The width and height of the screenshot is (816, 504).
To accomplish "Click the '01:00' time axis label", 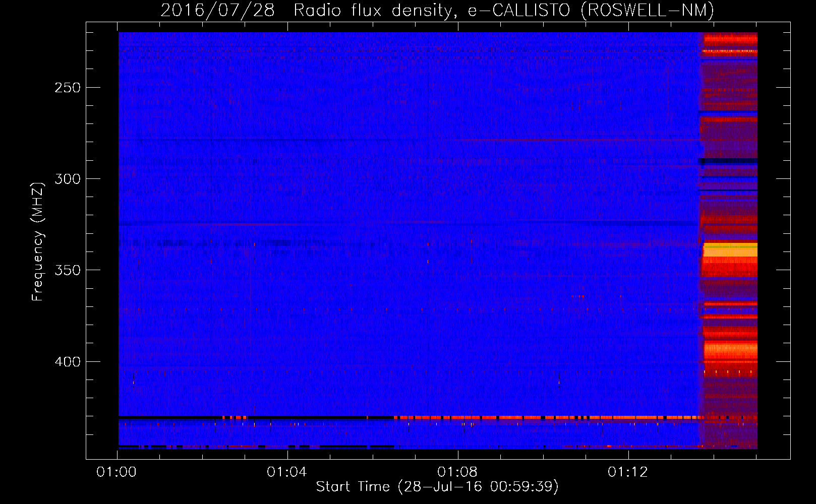I will (116, 472).
